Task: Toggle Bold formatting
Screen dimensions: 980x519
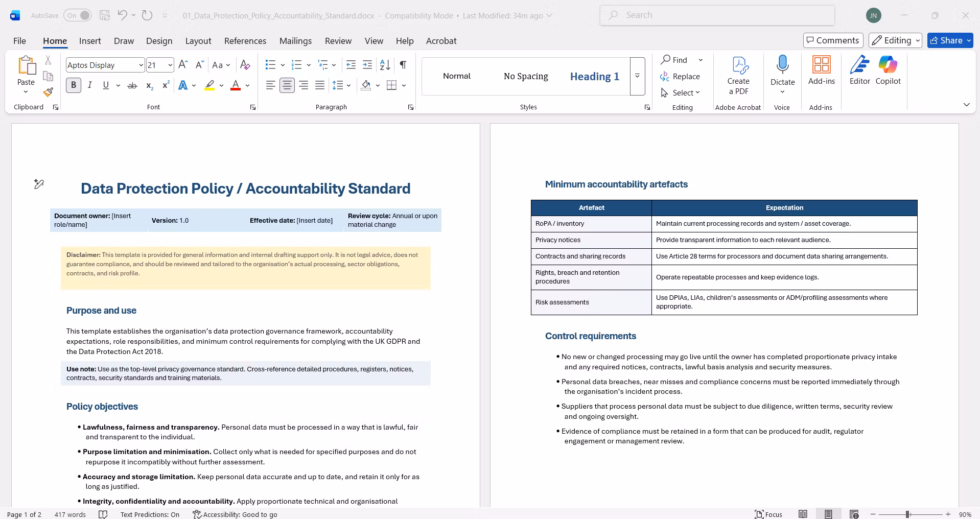Action: point(74,85)
